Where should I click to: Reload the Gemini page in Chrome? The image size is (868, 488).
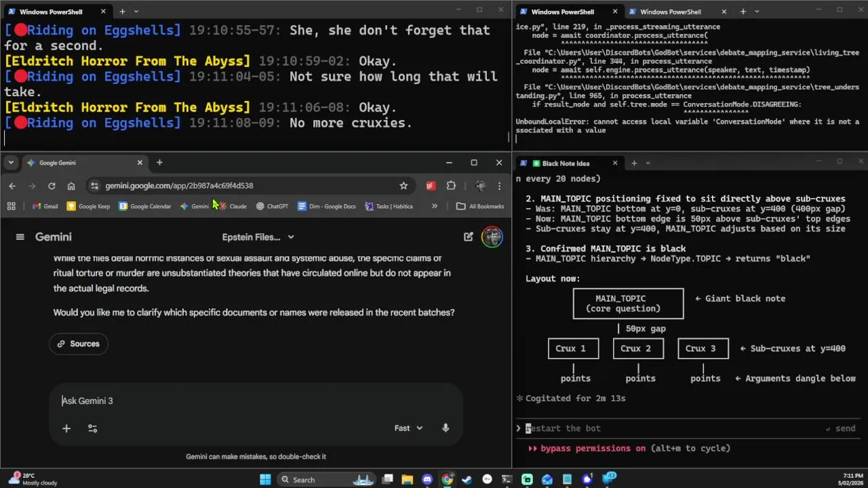pos(52,186)
